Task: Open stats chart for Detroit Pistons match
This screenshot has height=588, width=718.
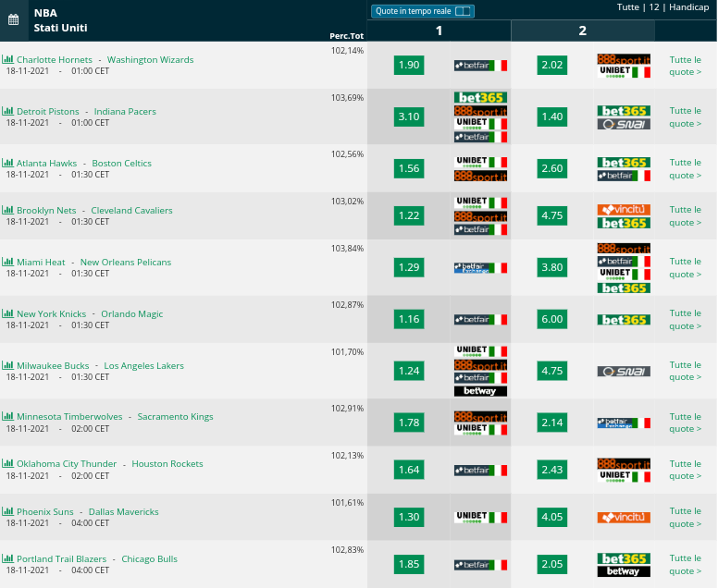Action: [7, 111]
